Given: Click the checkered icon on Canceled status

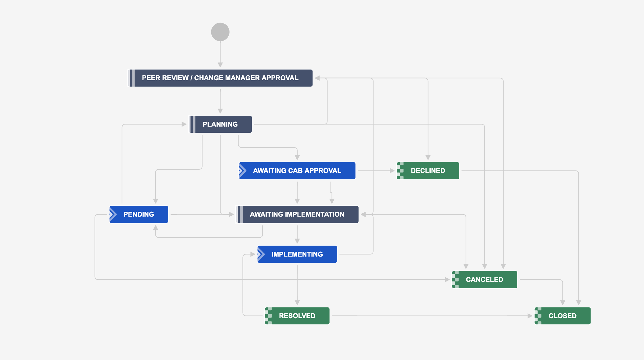Looking at the screenshot, I should point(455,279).
